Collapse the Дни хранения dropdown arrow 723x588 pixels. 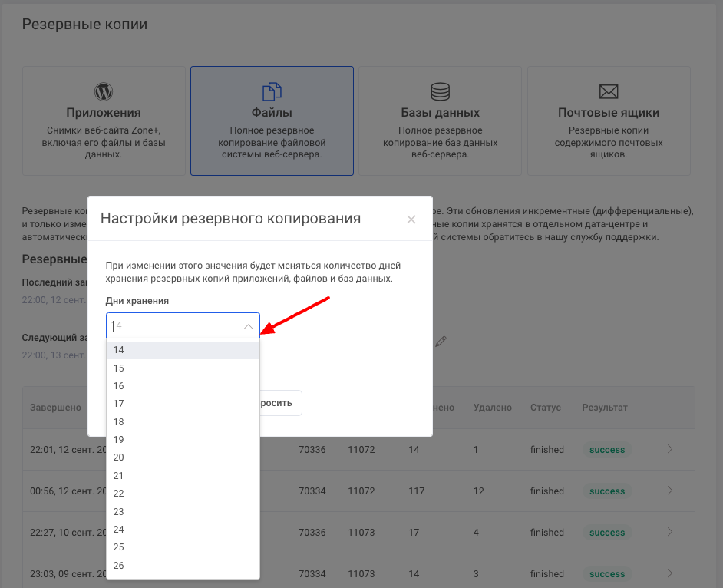coord(248,326)
